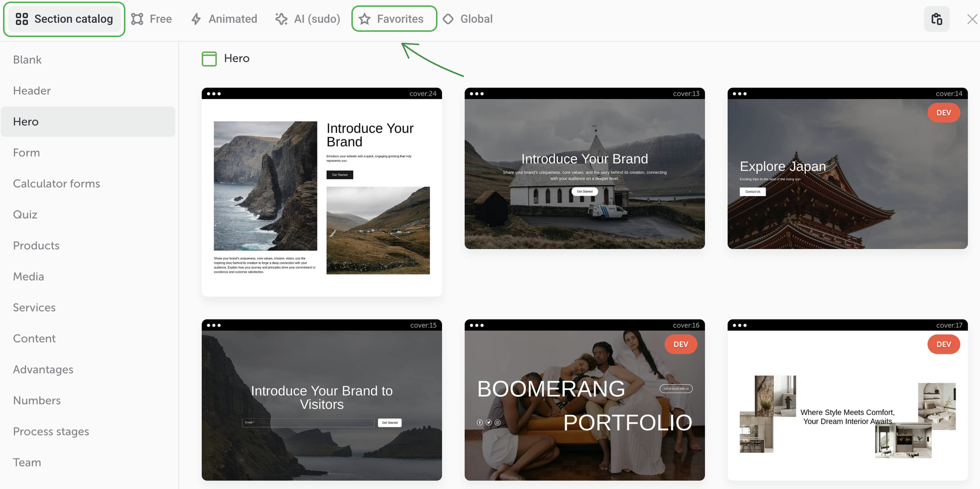Screen dimensions: 980x489
Task: Click the Hero section heading icon
Action: pyautogui.click(x=209, y=59)
